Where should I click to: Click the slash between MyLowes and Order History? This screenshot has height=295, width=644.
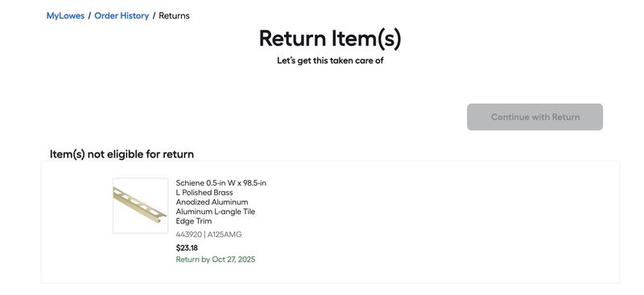(89, 15)
